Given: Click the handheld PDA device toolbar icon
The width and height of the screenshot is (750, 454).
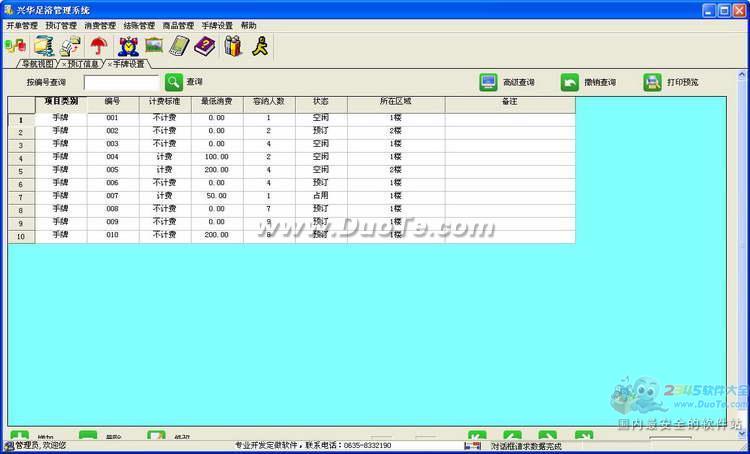Looking at the screenshot, I should (179, 46).
